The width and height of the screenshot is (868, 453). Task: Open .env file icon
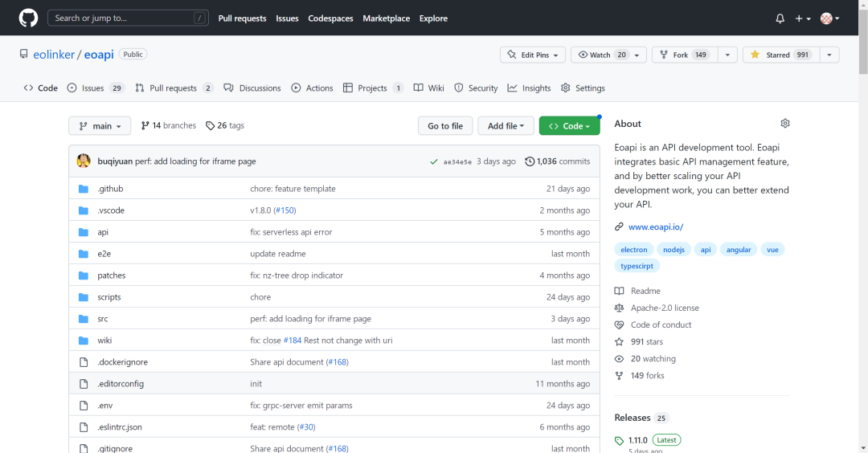pos(84,406)
